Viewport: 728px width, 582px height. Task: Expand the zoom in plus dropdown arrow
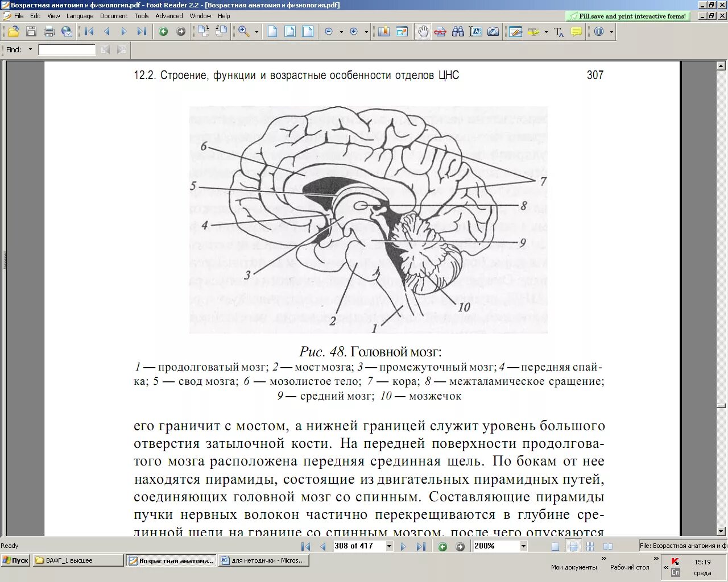366,32
